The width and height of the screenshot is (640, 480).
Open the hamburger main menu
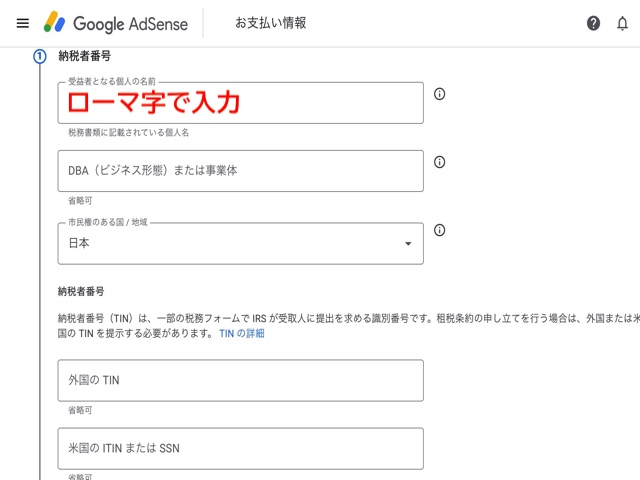[x=22, y=23]
